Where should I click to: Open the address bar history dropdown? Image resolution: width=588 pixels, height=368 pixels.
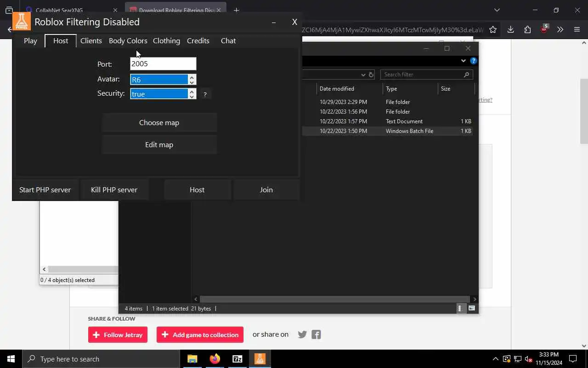[x=363, y=75]
